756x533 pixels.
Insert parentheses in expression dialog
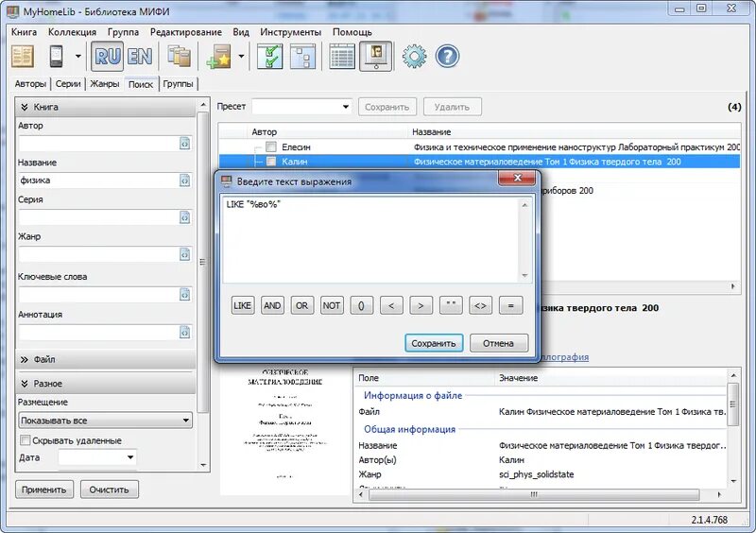click(x=361, y=305)
